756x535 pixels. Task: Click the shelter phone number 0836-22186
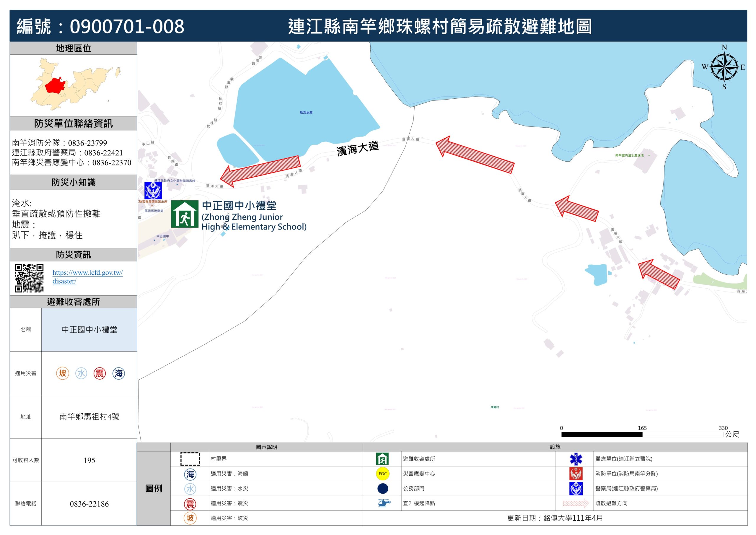point(89,504)
